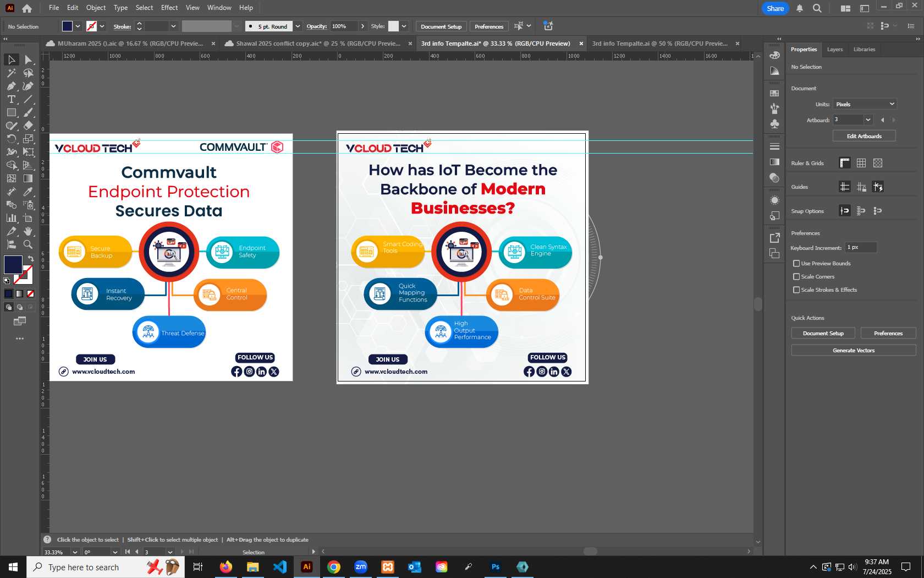Click the Generate Vectors button
This screenshot has width=924, height=578.
click(x=854, y=350)
